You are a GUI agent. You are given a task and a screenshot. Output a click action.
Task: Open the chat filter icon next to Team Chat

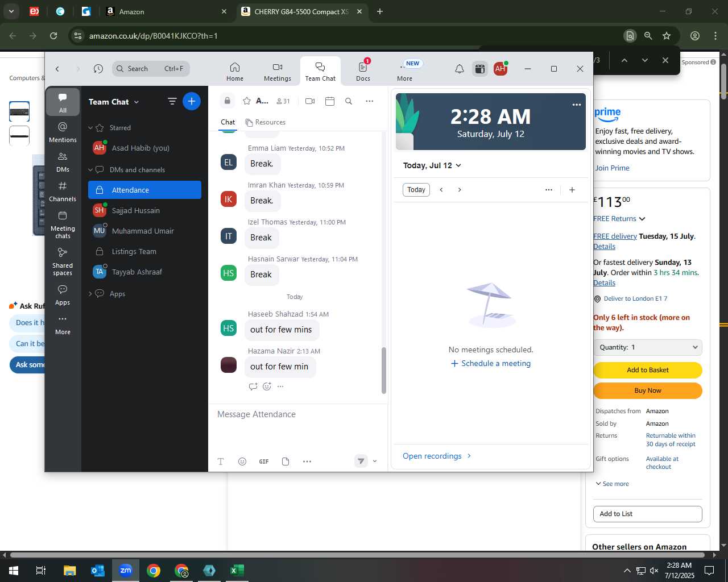coord(172,102)
